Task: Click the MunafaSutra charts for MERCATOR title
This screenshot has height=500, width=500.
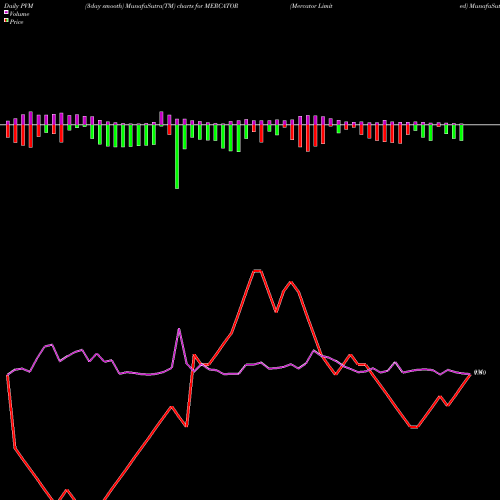Action: click(161, 6)
